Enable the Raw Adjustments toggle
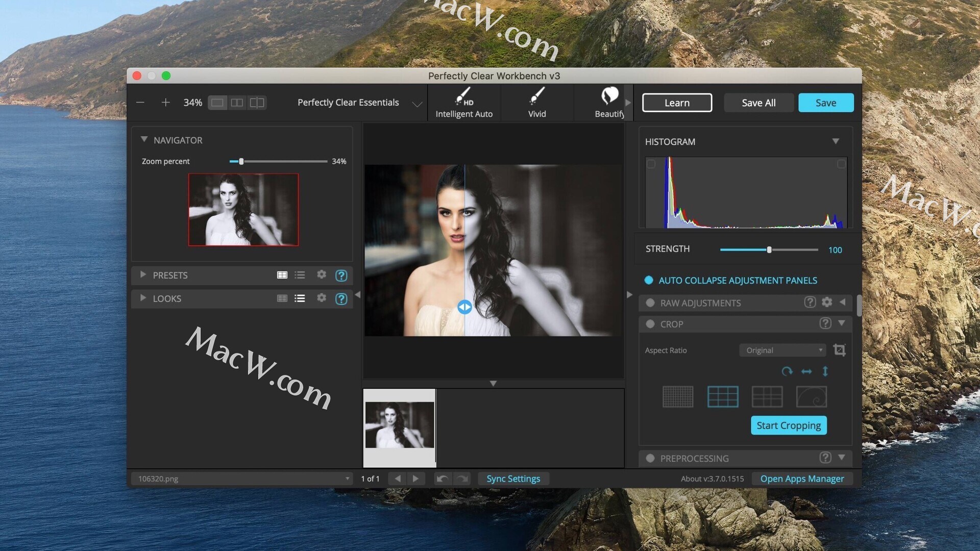The image size is (980, 551). point(650,303)
